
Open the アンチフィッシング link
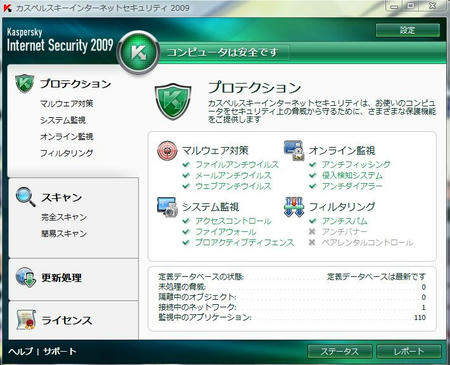coord(356,165)
